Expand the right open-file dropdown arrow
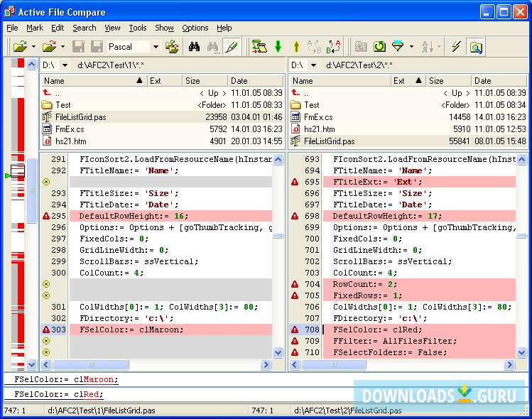The image size is (532, 419). [x=63, y=46]
